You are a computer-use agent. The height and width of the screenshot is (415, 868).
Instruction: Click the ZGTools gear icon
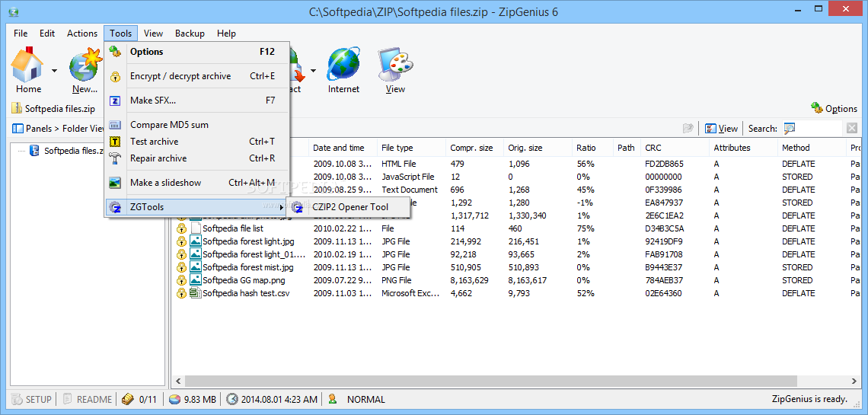tap(115, 207)
